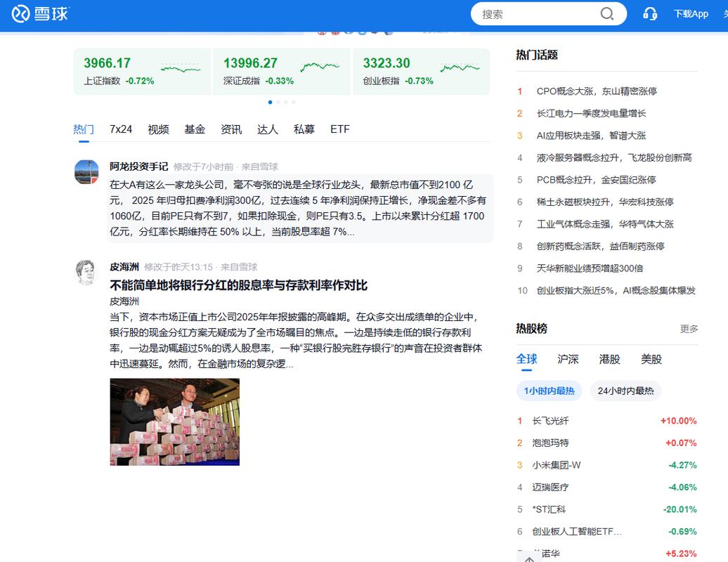
Task: Open topic PCB概念拉升，金安国纪涨停
Action: 596,180
